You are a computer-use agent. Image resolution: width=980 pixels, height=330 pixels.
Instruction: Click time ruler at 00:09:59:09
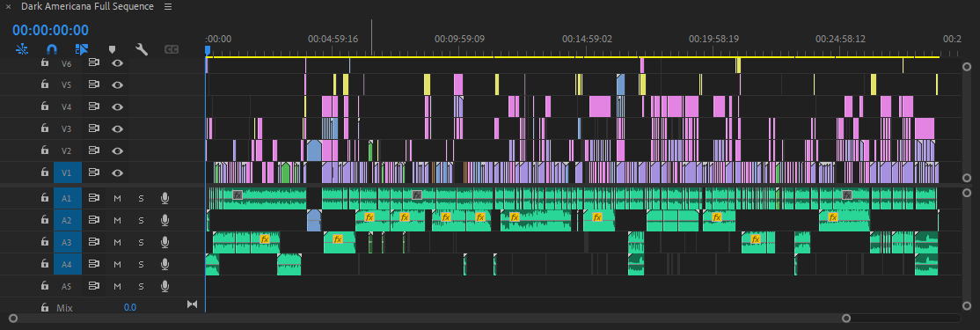[459, 39]
